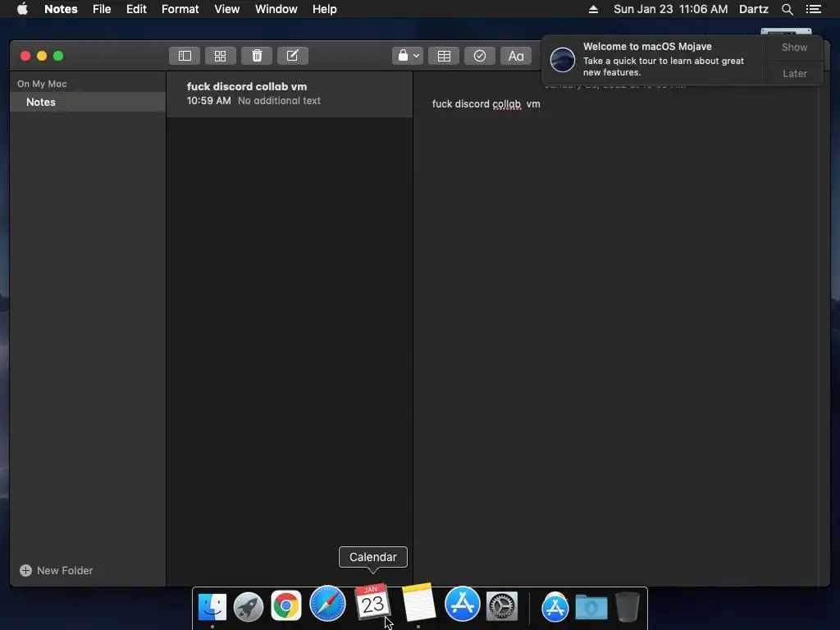This screenshot has width=840, height=630.
Task: Delete the selected note with trash icon
Action: click(x=257, y=56)
